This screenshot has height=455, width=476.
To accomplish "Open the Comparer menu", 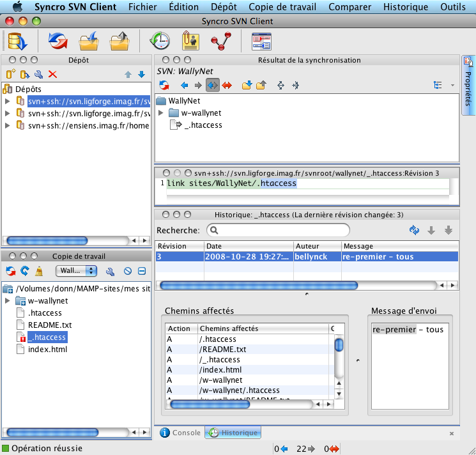I will [349, 6].
